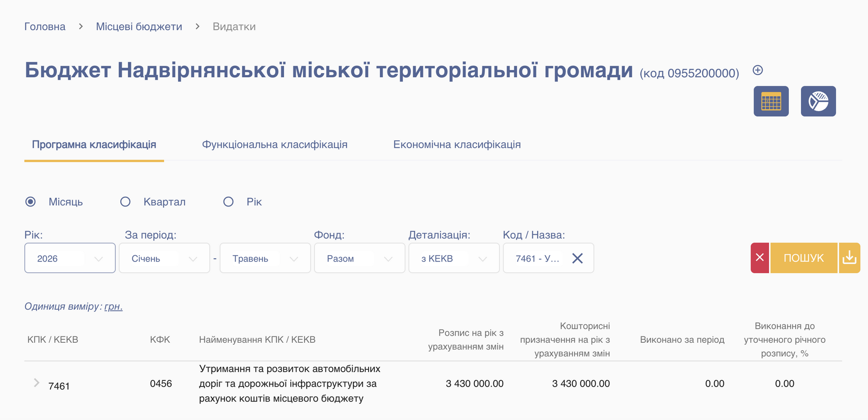This screenshot has width=868, height=420.
Task: Click the Видатки breadcrumb
Action: (234, 27)
